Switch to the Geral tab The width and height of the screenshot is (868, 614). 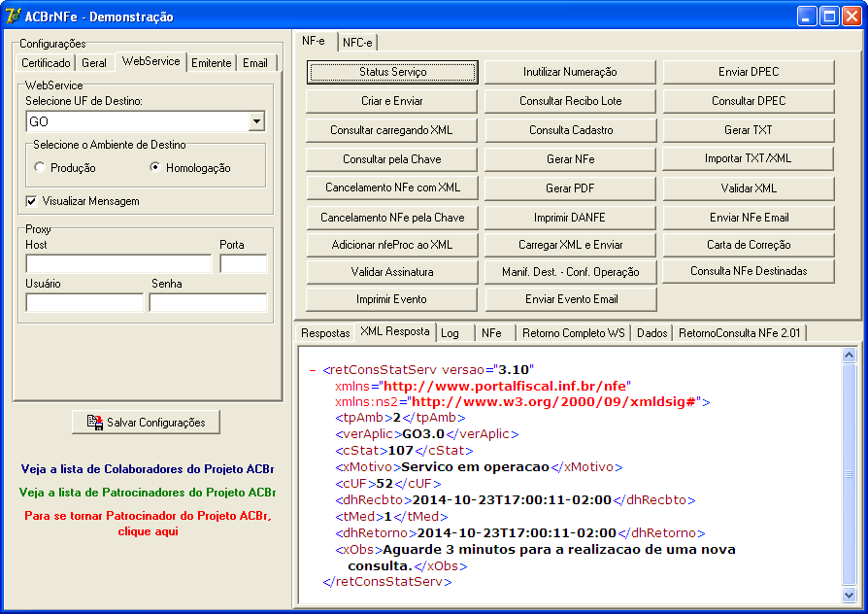pos(94,63)
